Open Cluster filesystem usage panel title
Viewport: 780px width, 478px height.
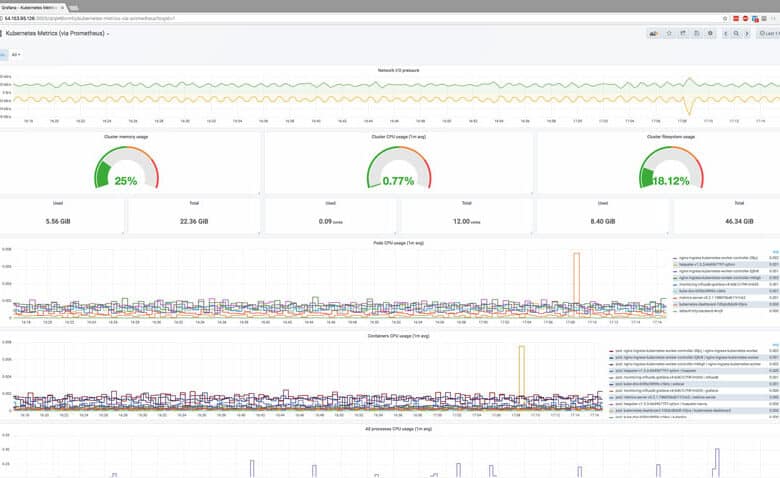click(671, 137)
